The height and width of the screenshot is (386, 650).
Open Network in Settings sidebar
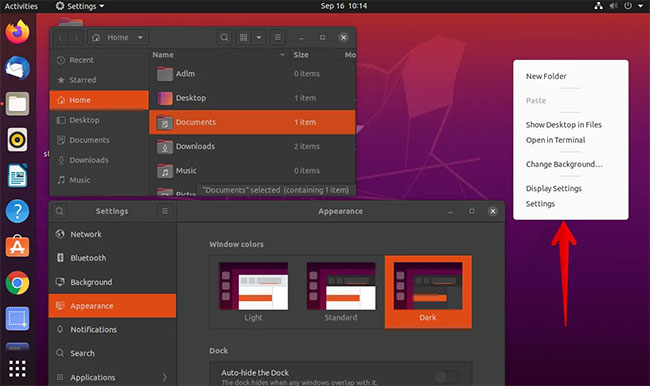(112, 234)
